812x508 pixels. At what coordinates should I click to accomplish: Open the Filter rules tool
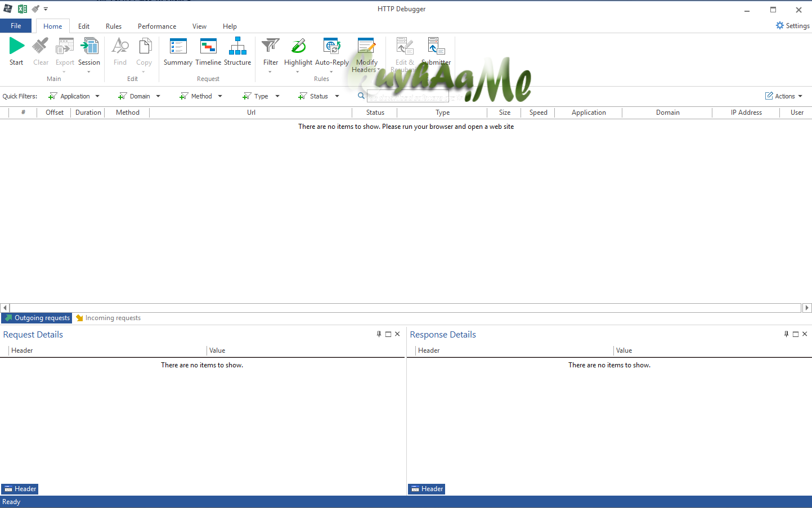click(271, 54)
